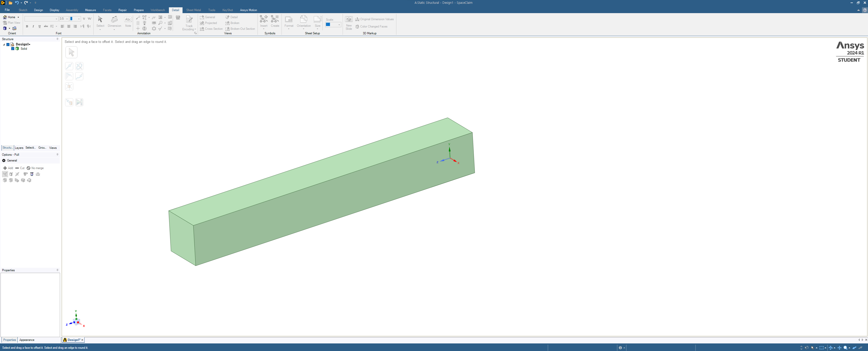Screen dimensions: 868x351
Task: Click the General view button
Action: click(208, 17)
